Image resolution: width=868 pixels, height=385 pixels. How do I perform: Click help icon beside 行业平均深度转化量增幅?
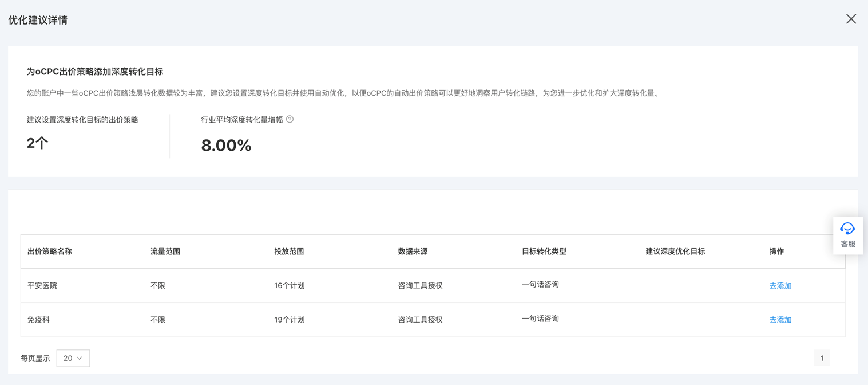point(290,119)
